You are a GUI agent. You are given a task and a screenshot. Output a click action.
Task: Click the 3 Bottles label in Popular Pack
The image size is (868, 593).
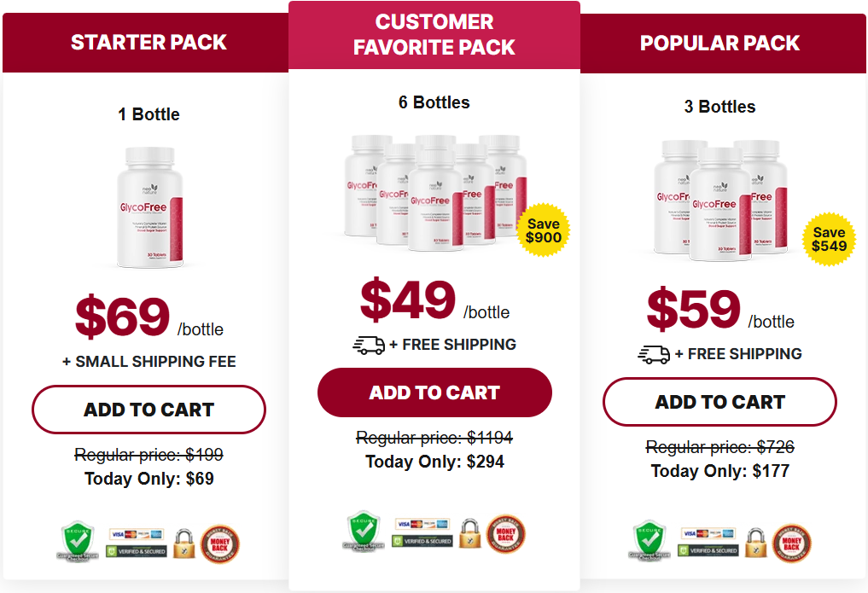pos(719,107)
